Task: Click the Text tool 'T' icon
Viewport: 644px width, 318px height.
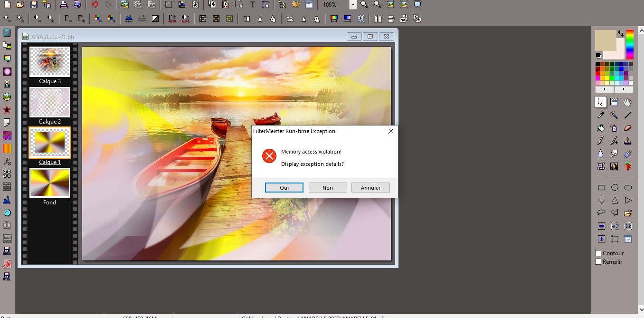Action: pyautogui.click(x=252, y=5)
